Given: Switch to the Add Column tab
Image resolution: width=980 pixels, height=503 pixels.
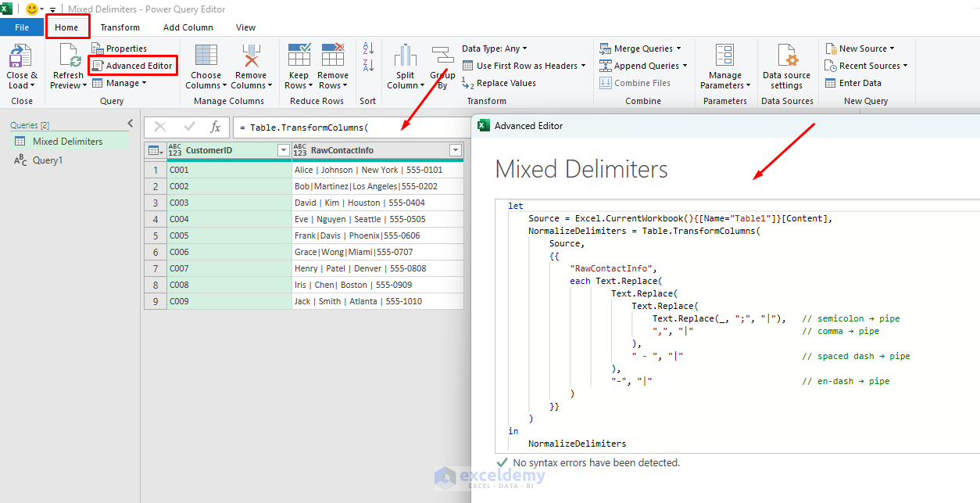Looking at the screenshot, I should click(x=188, y=27).
